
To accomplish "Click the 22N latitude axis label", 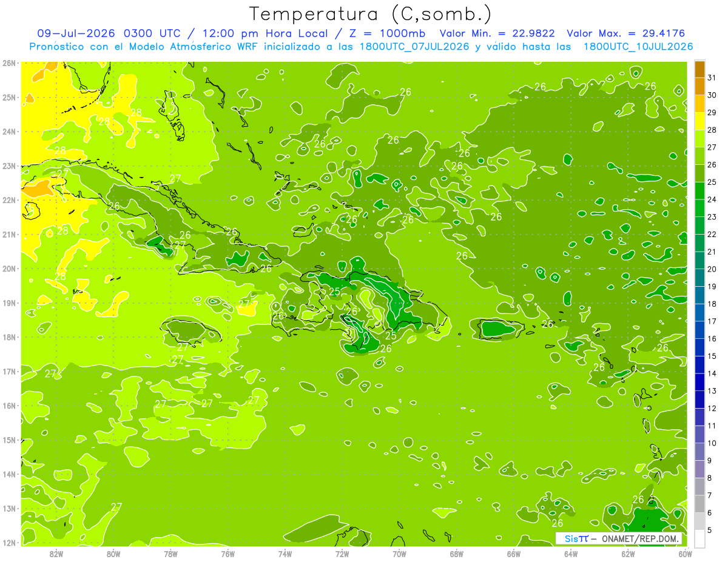I will (x=9, y=200).
